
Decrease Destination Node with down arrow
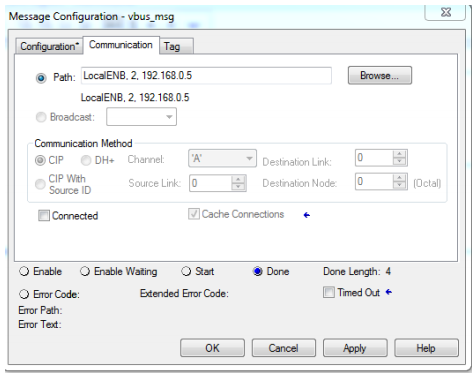399,185
